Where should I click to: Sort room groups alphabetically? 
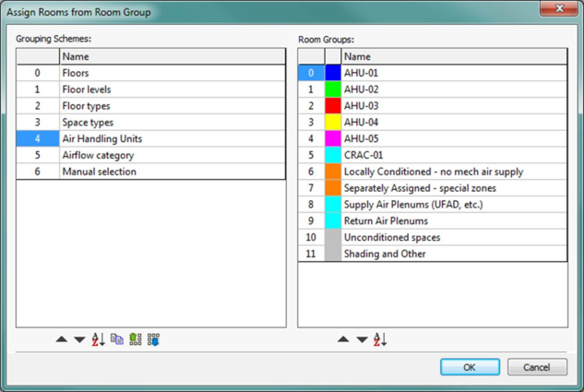[380, 339]
